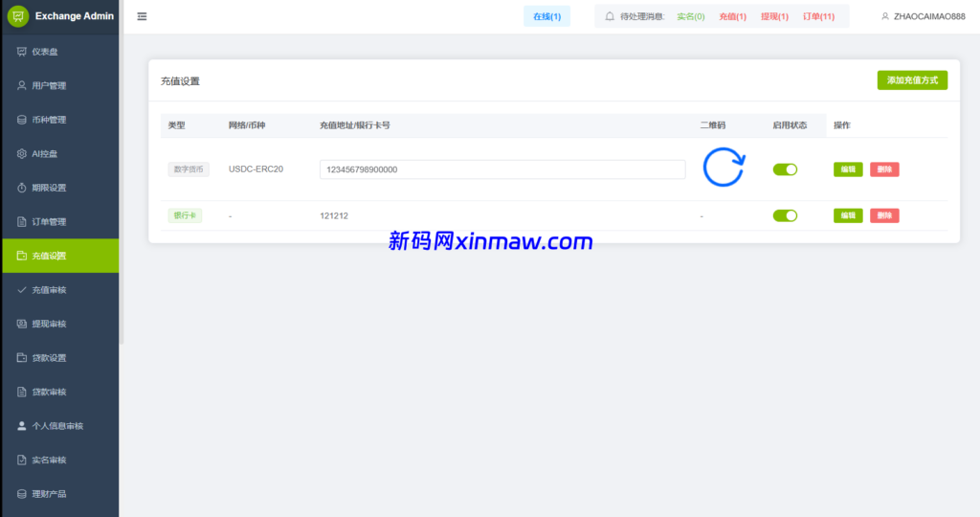The width and height of the screenshot is (980, 517).
Task: Click the 订单管理 document icon in sidebar
Action: click(22, 222)
